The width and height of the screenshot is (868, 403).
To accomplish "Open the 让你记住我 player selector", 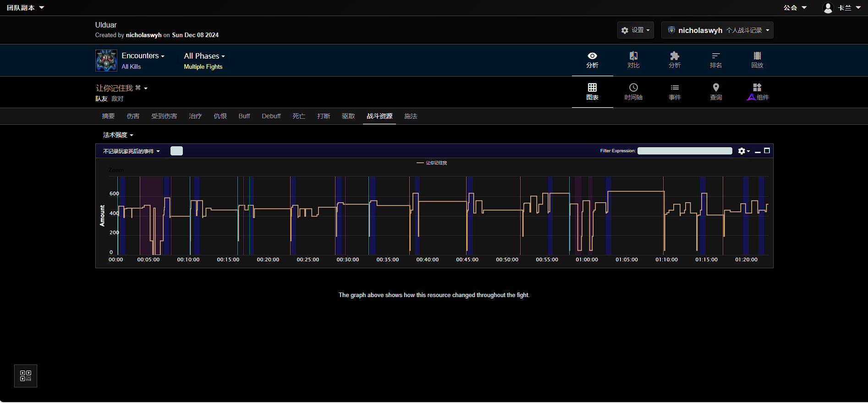I will tap(121, 88).
